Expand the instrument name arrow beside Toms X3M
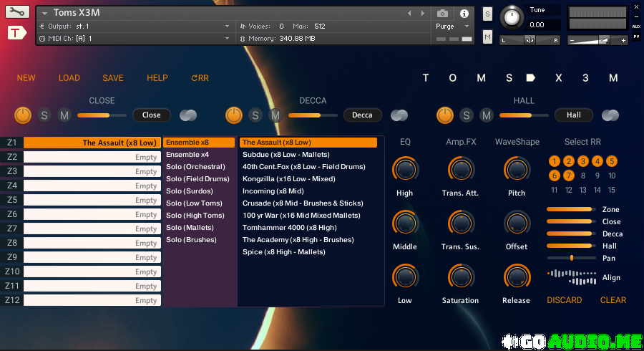Screen dimensions: 644x351 [x=44, y=14]
